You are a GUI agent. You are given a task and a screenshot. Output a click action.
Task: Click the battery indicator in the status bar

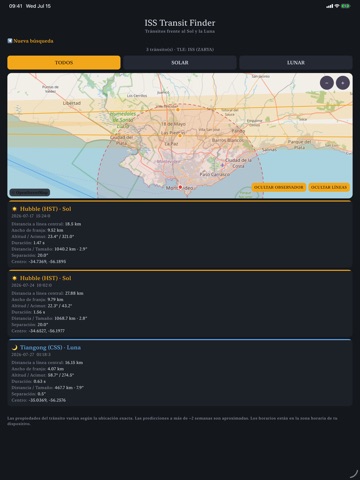click(346, 6)
